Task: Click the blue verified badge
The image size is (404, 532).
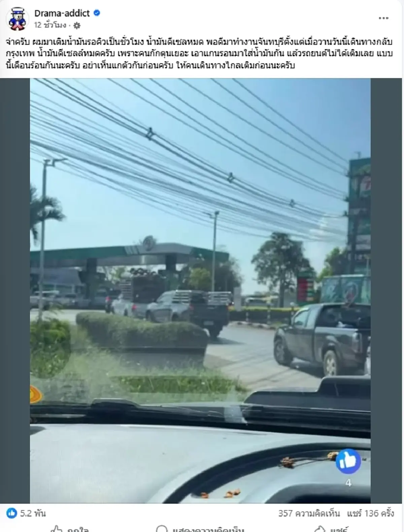Action: point(97,13)
